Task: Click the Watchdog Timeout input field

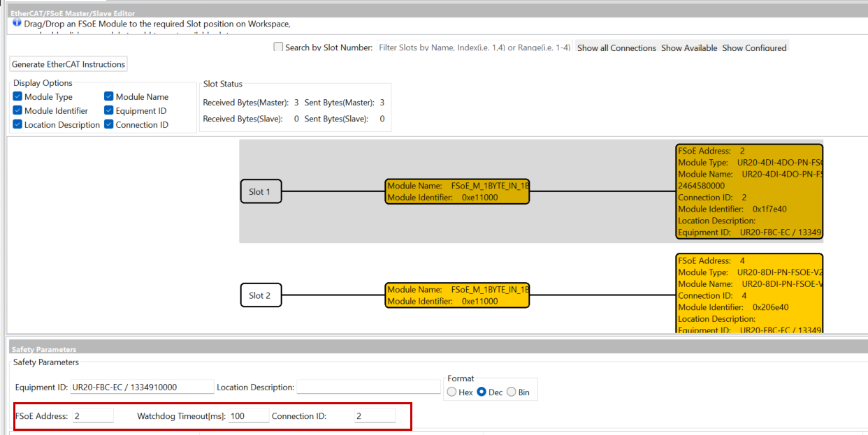Action: [x=248, y=416]
